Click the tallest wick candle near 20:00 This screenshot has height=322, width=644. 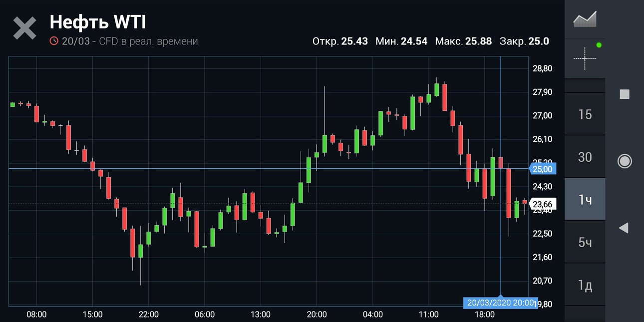pos(324,120)
